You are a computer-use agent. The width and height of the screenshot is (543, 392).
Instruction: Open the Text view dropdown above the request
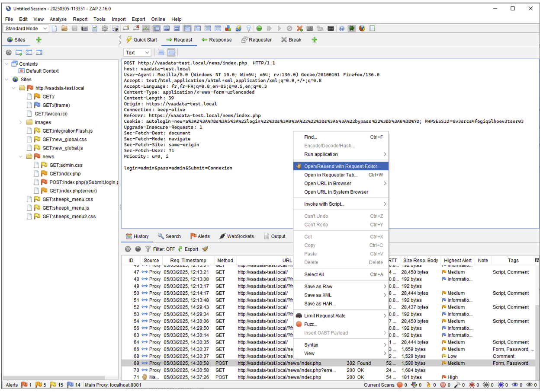tap(136, 52)
